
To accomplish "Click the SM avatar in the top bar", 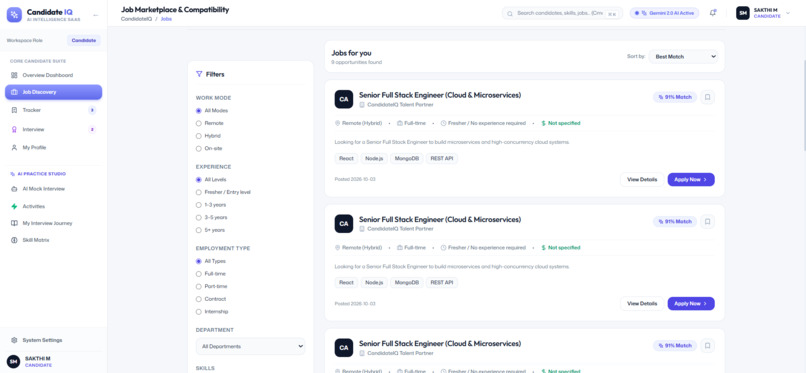I will pyautogui.click(x=742, y=13).
